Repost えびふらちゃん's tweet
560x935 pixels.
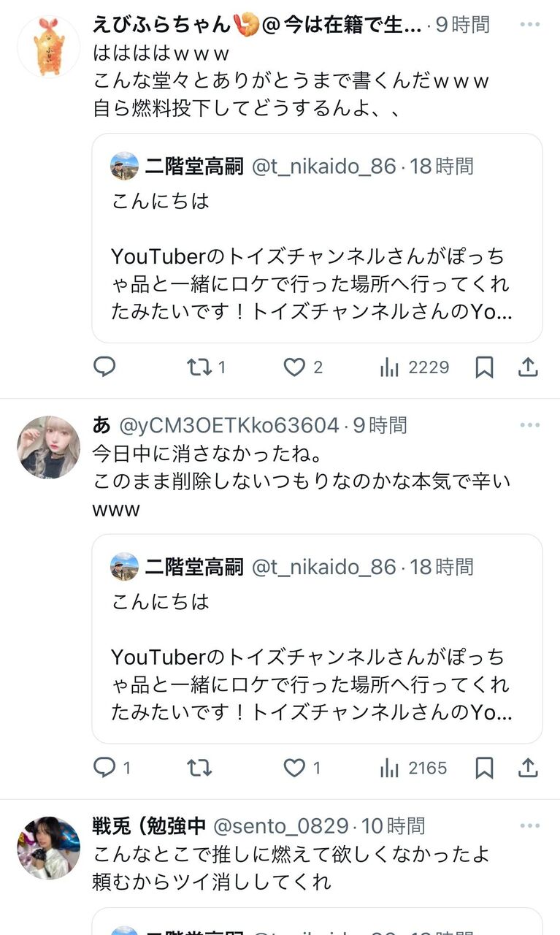pos(199,367)
